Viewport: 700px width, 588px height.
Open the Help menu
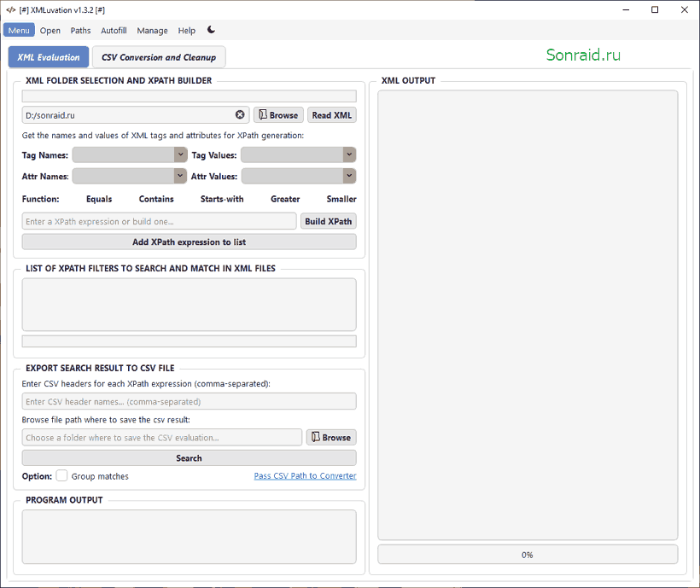click(x=187, y=31)
